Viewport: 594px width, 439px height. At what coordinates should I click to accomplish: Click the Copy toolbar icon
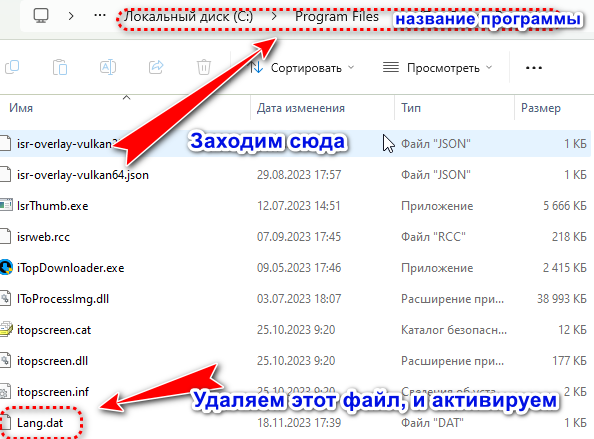coord(12,67)
